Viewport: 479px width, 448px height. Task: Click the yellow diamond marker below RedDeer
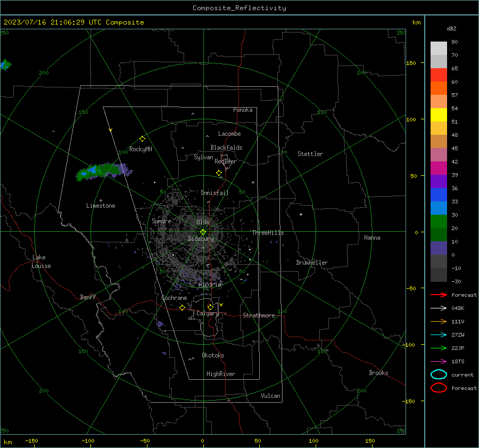click(x=219, y=173)
